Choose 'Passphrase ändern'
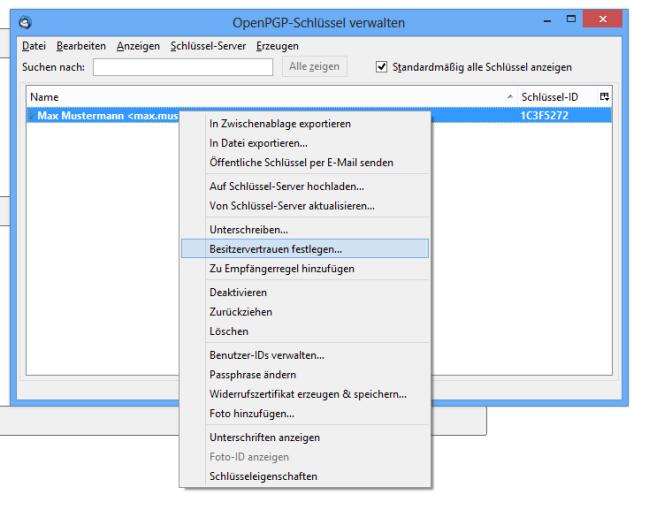This screenshot has width=672, height=510. click(305, 375)
